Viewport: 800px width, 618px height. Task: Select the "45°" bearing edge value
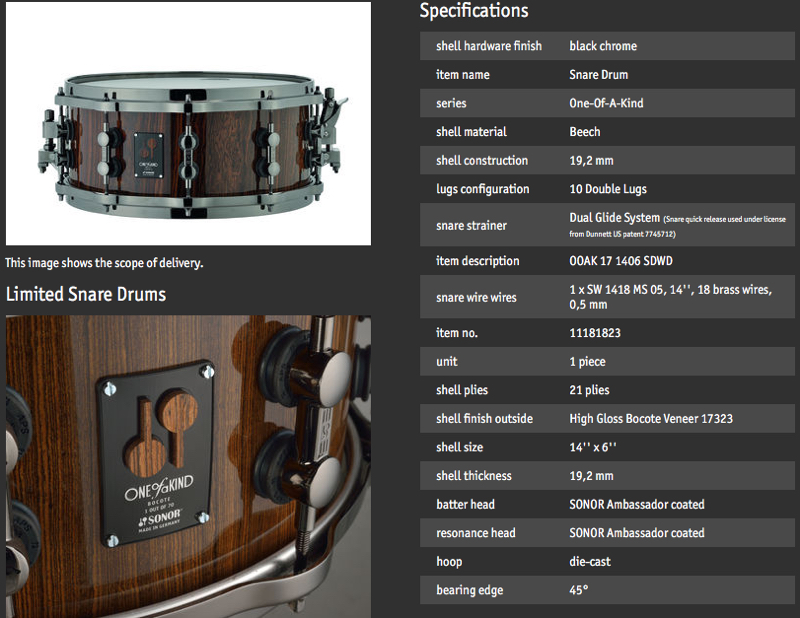[x=579, y=590]
